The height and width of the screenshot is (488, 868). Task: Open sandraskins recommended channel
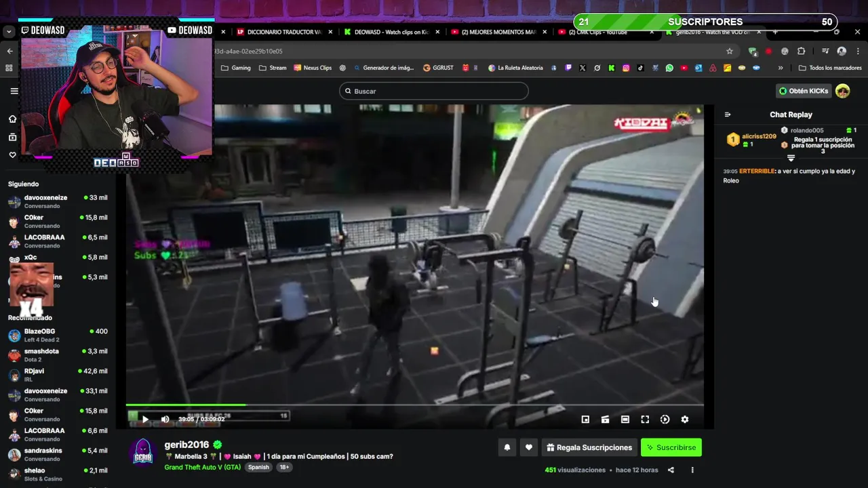point(58,454)
